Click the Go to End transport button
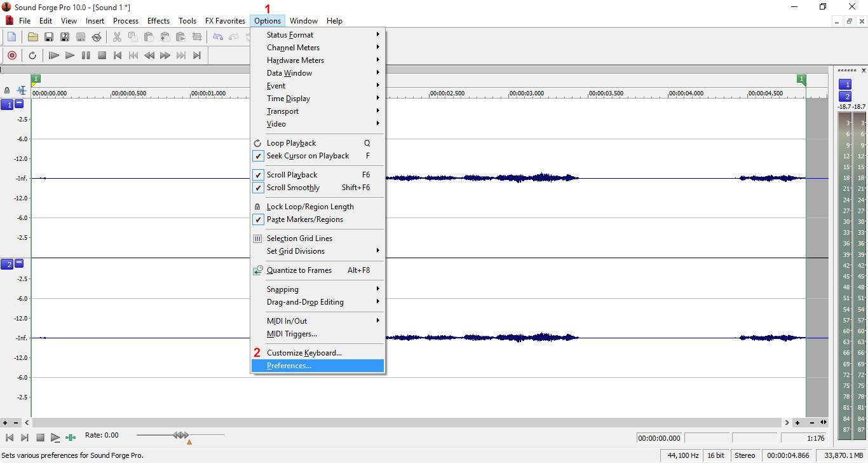The image size is (868, 463). [197, 55]
